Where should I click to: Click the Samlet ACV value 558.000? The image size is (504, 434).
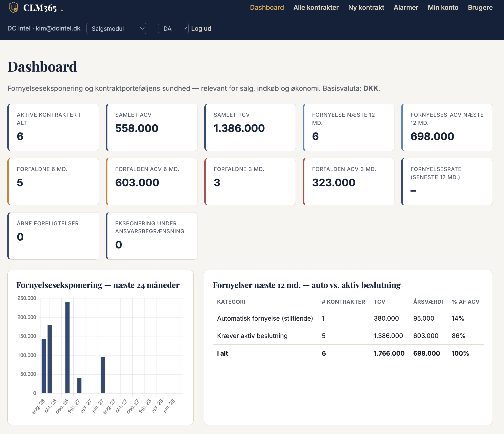pyautogui.click(x=137, y=128)
